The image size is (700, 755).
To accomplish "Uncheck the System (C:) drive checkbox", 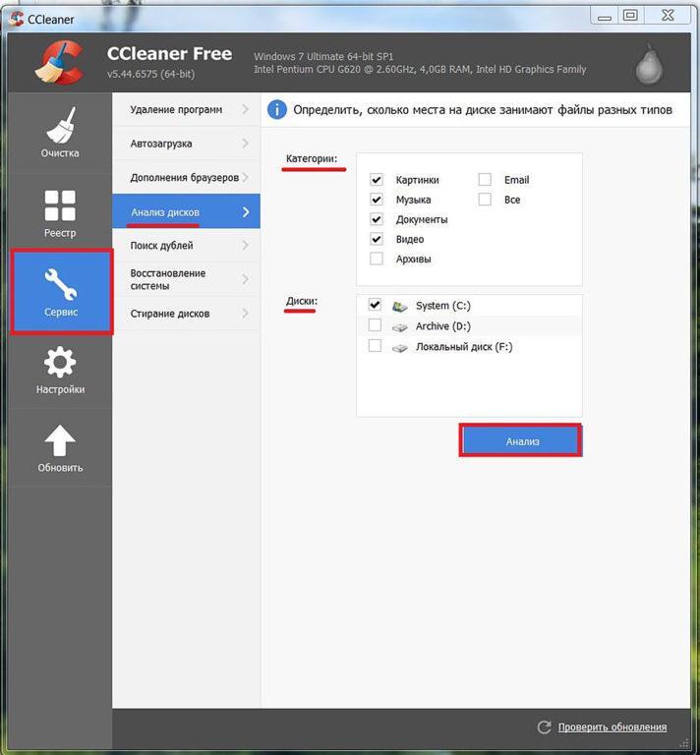I will point(375,305).
